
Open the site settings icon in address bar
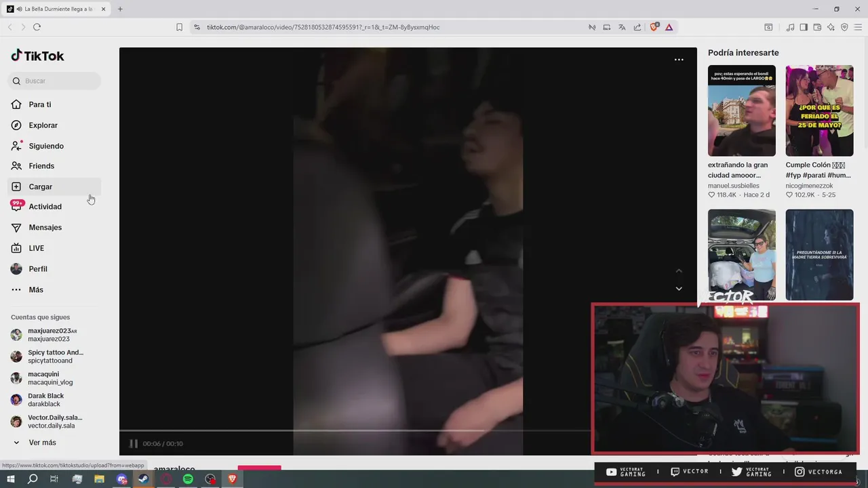pos(197,27)
